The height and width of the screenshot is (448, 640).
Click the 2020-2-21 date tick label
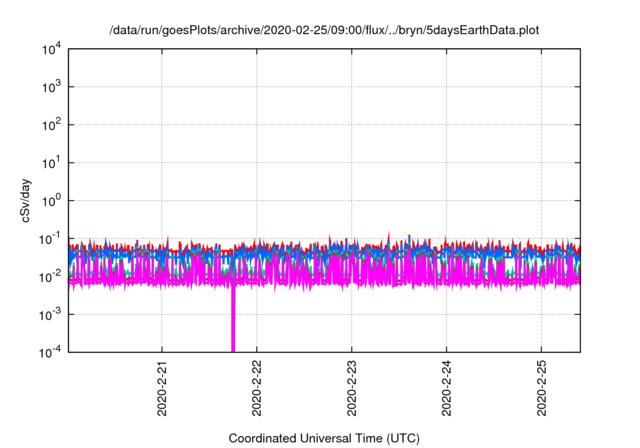point(162,388)
